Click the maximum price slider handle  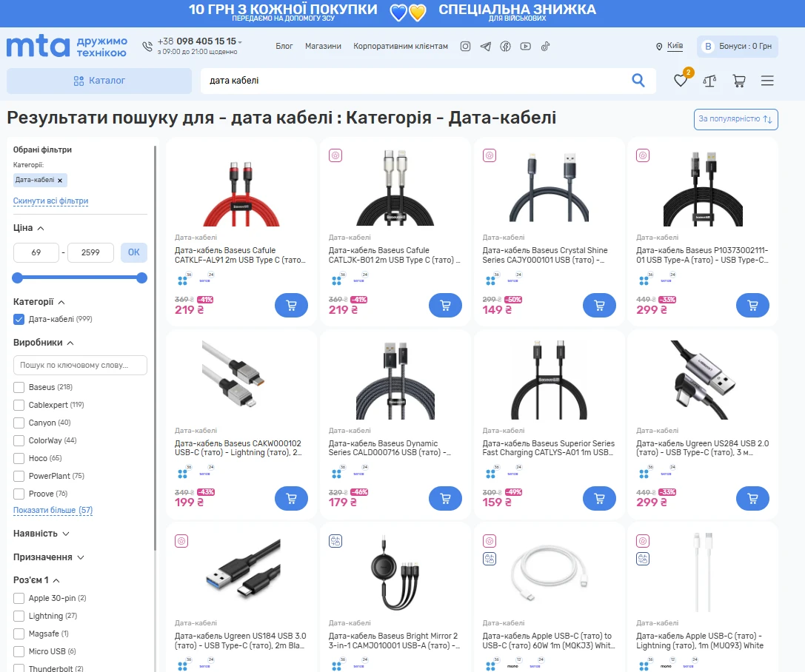coord(142,278)
